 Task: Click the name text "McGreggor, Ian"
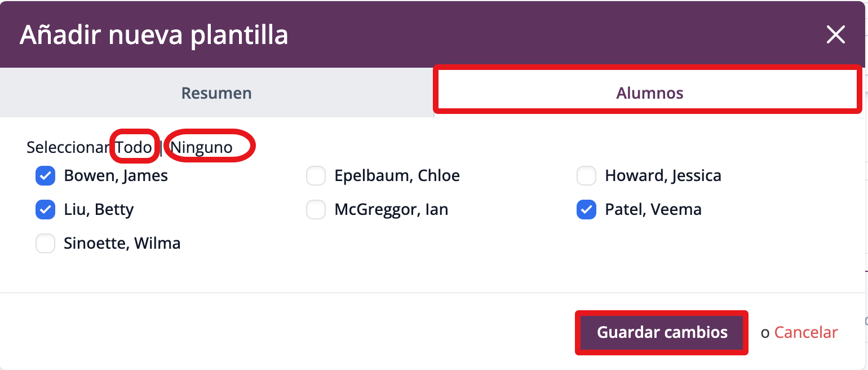click(391, 210)
